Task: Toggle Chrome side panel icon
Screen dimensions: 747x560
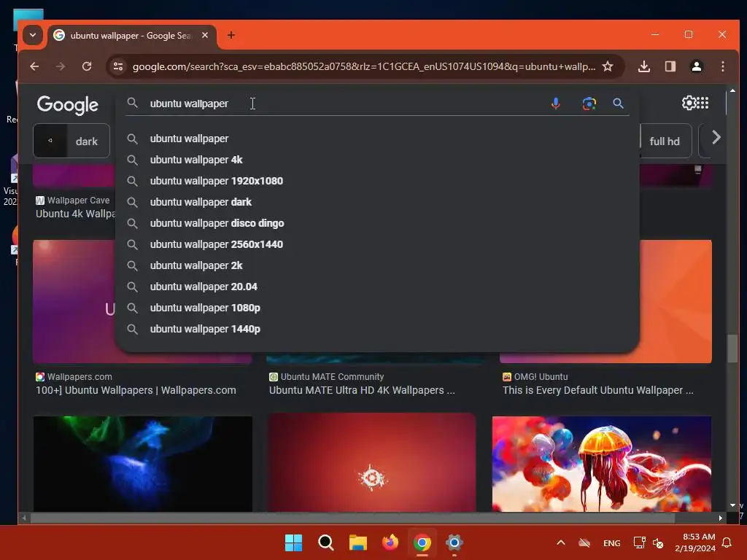Action: (670, 66)
